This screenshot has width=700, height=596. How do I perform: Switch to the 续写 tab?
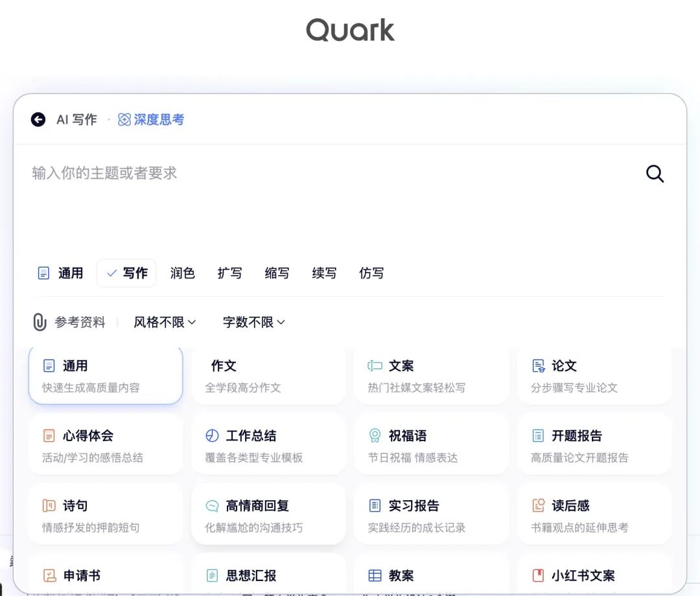coord(324,273)
